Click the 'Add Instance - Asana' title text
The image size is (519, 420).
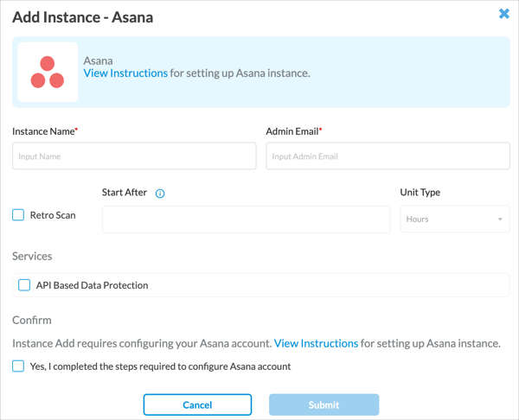coord(83,17)
